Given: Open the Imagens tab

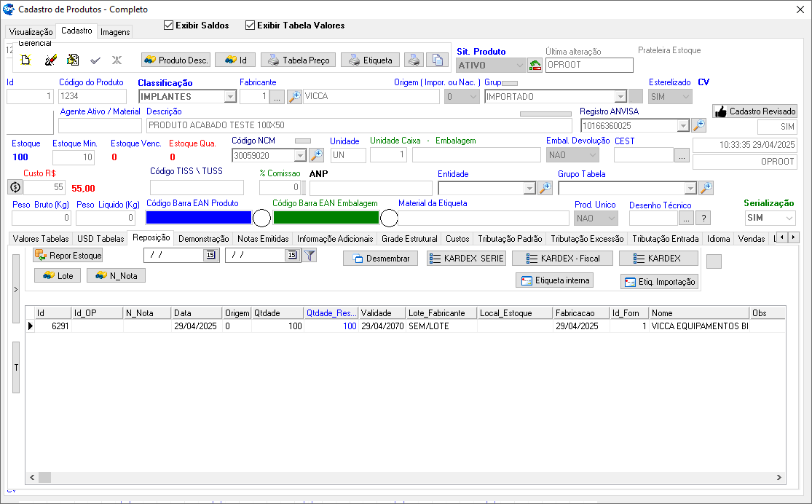Looking at the screenshot, I should click(x=115, y=32).
